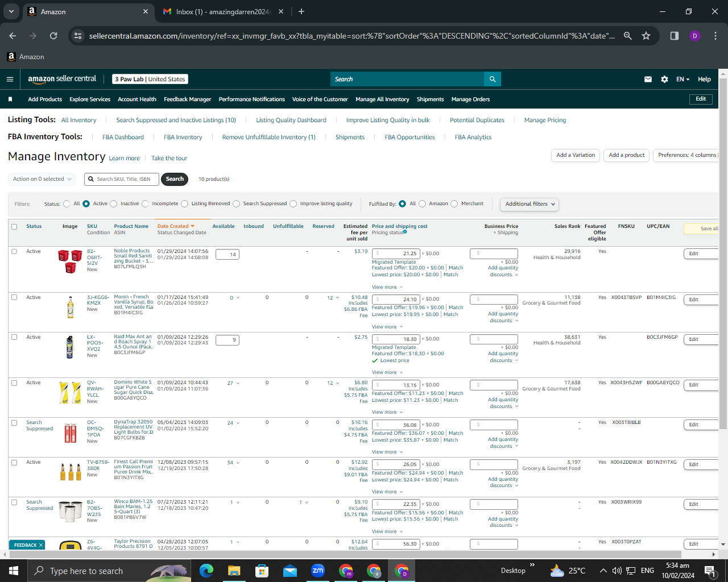
Task: Open the Mail app from the taskbar
Action: click(290, 571)
